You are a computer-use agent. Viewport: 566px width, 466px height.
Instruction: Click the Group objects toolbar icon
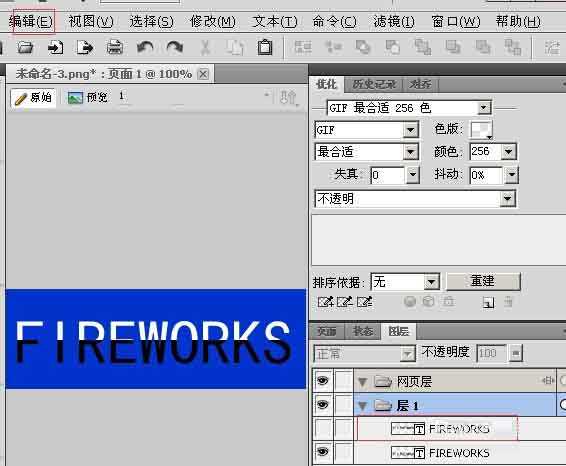303,47
